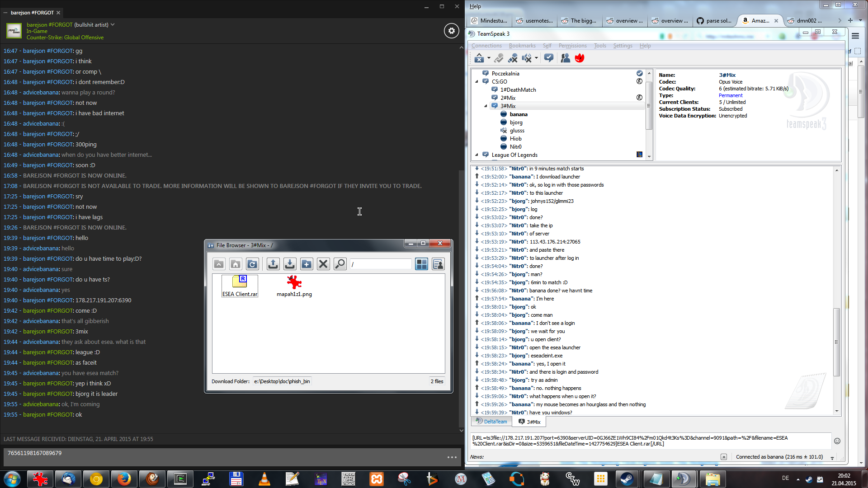Toggle icon view mode in File Browser
The width and height of the screenshot is (868, 488).
click(421, 264)
